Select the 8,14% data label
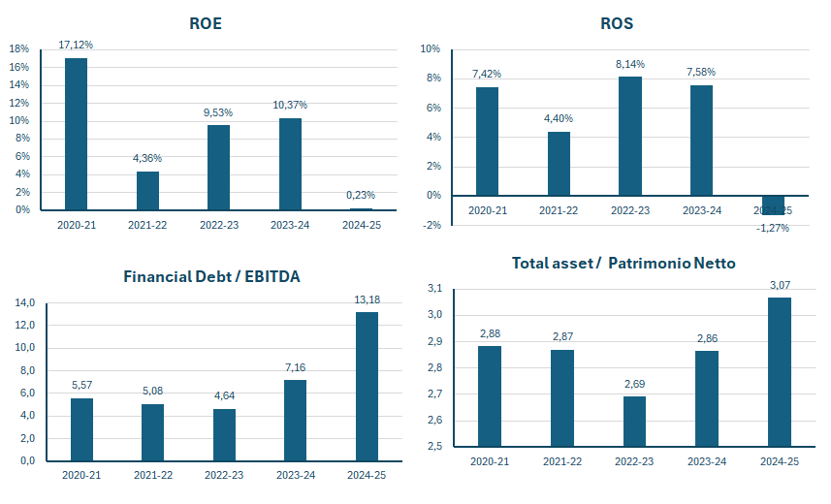831x504 pixels. [x=629, y=64]
